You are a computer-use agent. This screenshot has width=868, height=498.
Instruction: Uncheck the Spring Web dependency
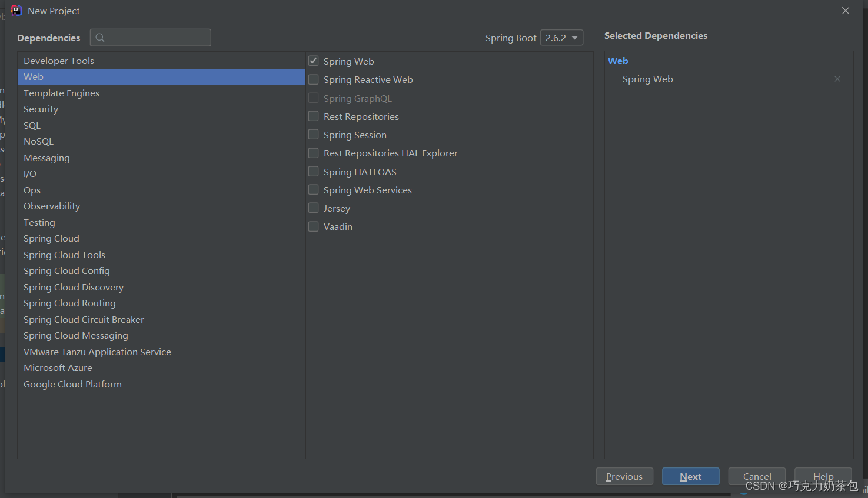tap(313, 61)
